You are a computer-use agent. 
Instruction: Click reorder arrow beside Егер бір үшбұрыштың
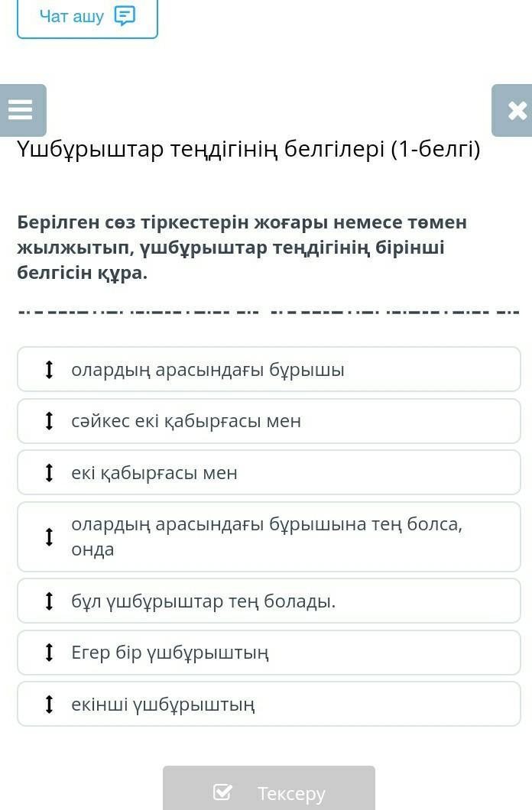(49, 652)
